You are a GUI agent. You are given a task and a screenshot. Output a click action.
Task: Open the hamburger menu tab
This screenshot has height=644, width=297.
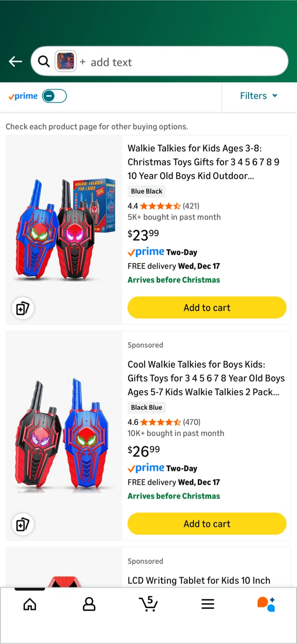pos(208,605)
